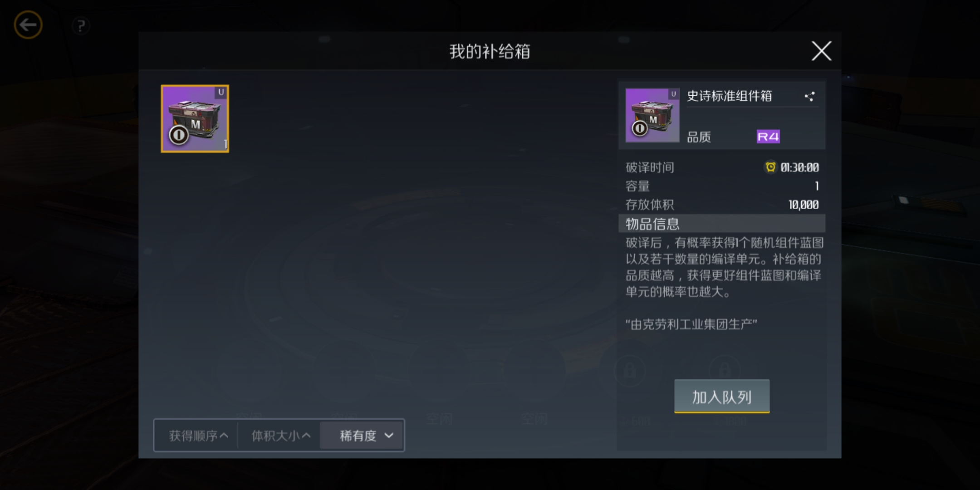Share the 史诗标准组件箱 item

coord(809,96)
